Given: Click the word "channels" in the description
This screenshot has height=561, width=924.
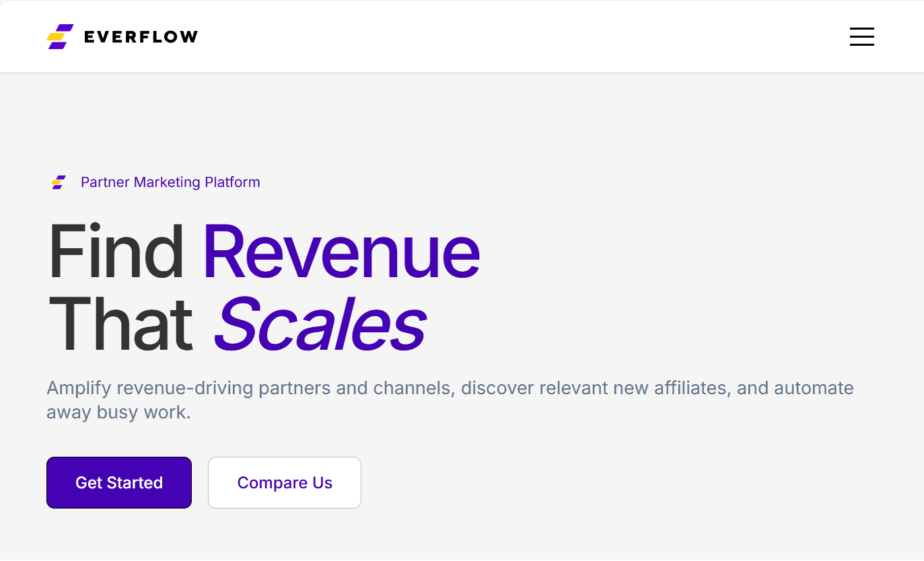Looking at the screenshot, I should tap(413, 388).
